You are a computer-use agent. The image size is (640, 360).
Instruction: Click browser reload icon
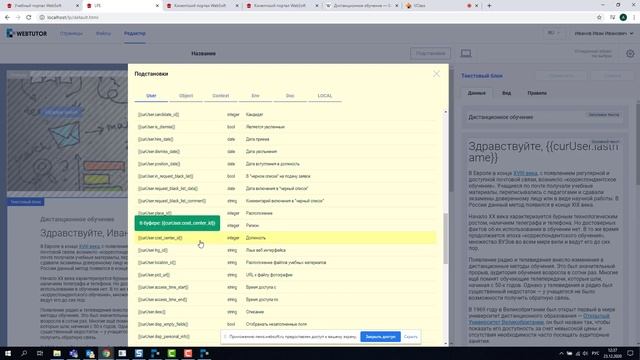point(29,18)
